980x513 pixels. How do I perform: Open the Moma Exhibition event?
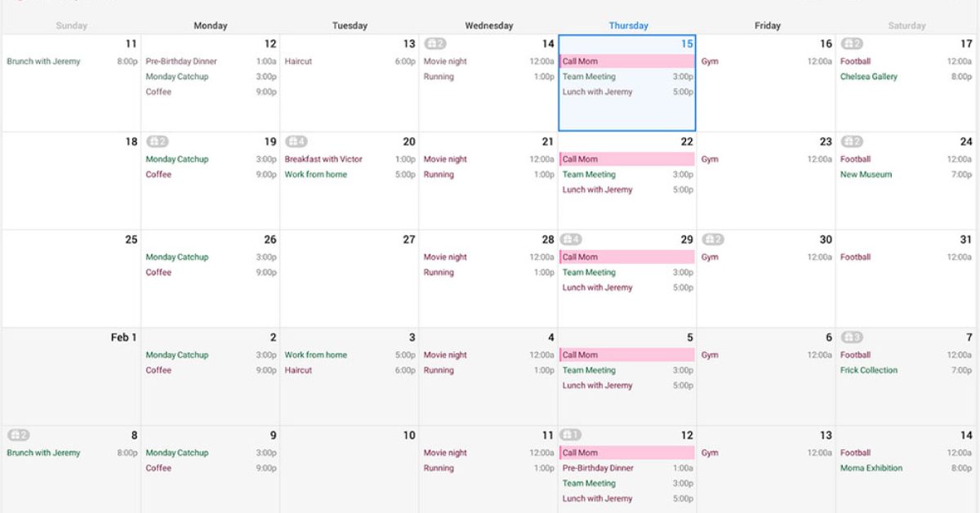click(871, 468)
